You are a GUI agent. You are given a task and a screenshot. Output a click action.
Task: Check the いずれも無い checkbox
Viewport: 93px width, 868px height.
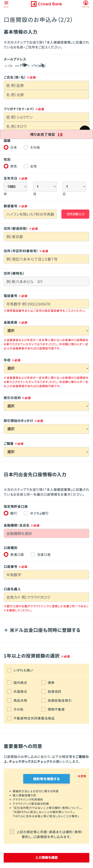(x=9, y=670)
